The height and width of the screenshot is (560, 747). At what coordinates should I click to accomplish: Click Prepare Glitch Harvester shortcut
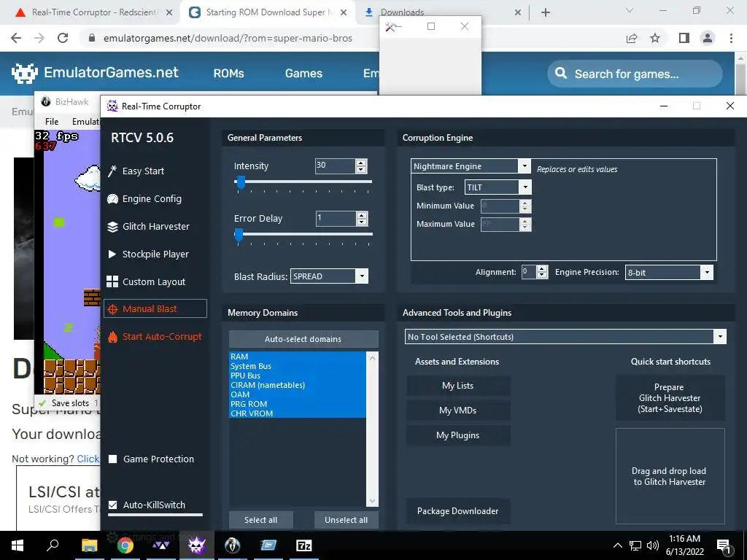[670, 398]
